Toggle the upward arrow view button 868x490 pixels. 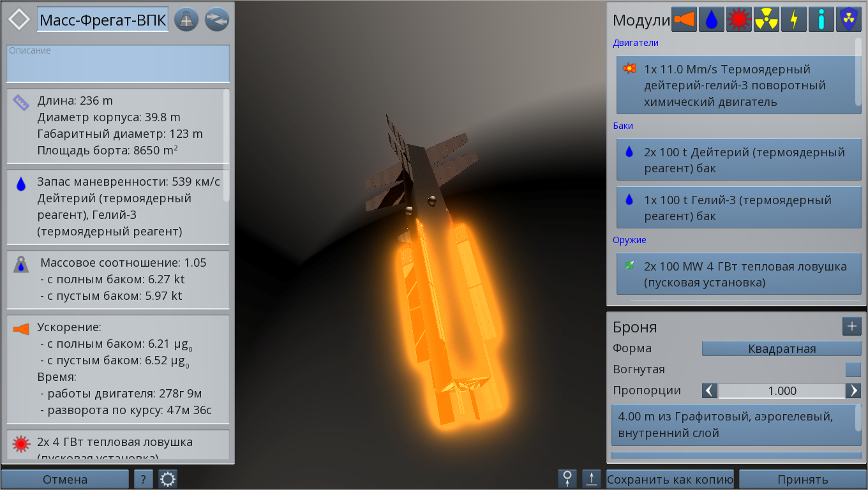pos(592,479)
